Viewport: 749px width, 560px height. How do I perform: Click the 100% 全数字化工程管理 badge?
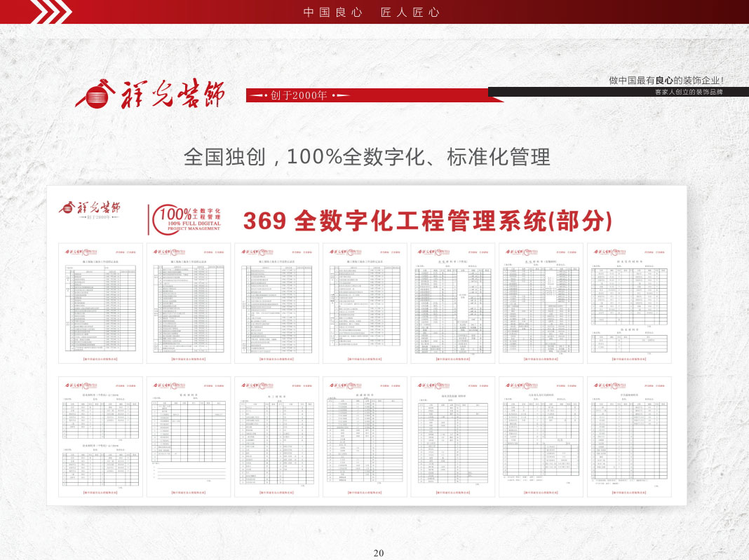[185, 219]
